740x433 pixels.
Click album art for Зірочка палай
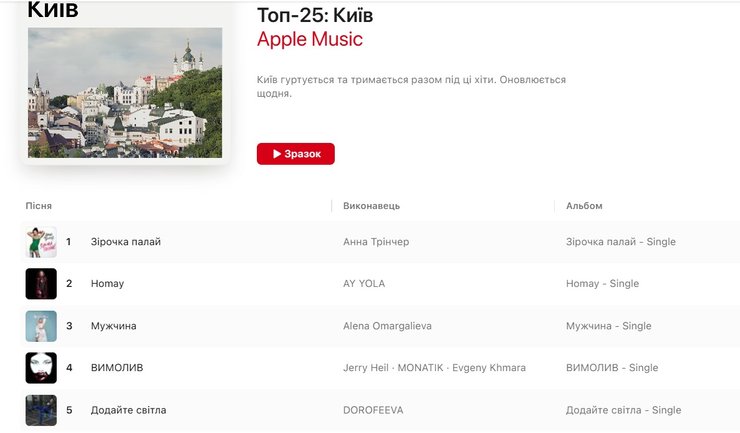pyautogui.click(x=41, y=242)
